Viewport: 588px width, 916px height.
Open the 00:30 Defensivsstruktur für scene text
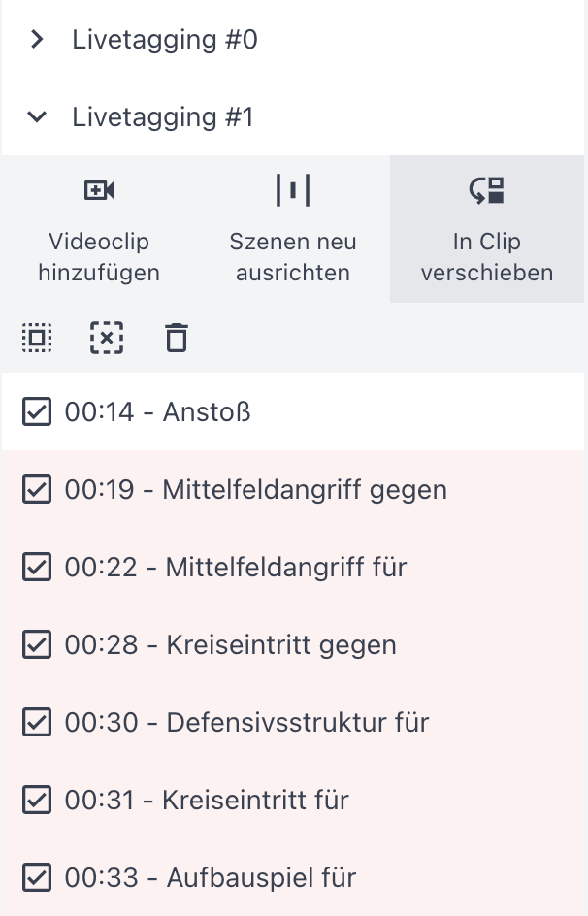(x=246, y=723)
